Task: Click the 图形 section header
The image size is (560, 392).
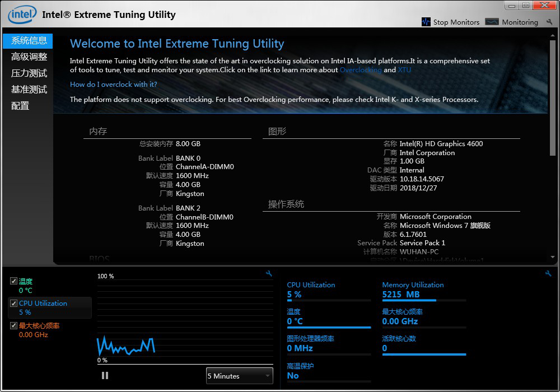Action: 277,132
